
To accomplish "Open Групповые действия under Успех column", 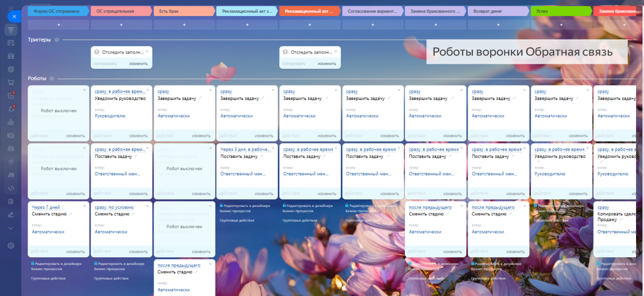I will [551, 220].
